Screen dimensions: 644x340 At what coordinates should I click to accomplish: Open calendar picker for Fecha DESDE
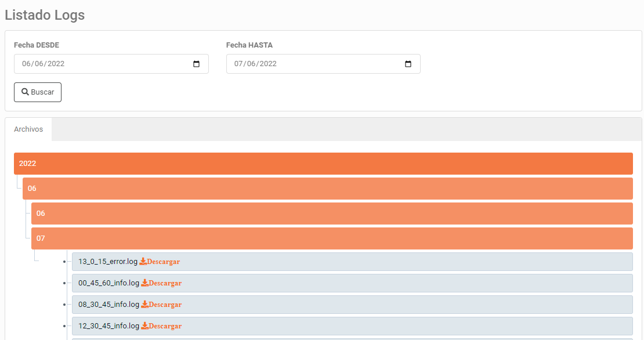[196, 64]
